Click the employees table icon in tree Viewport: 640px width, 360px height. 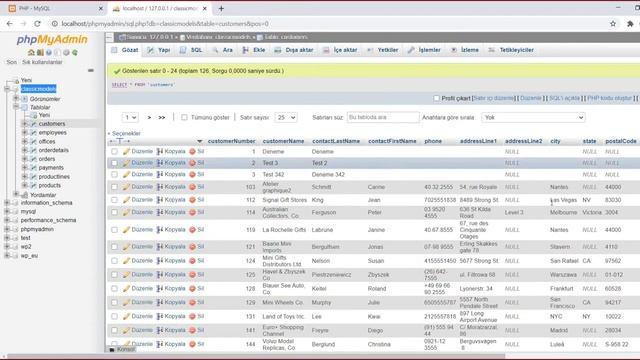33,133
